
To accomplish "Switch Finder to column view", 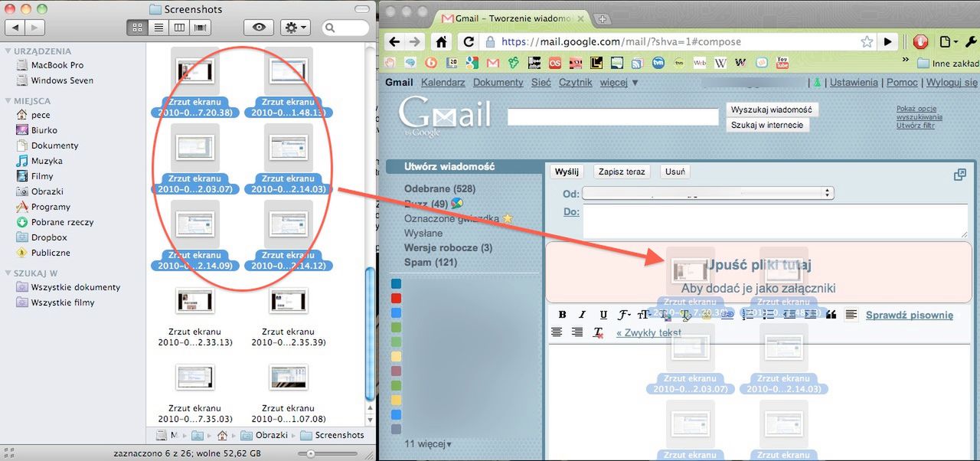I will click(x=180, y=28).
